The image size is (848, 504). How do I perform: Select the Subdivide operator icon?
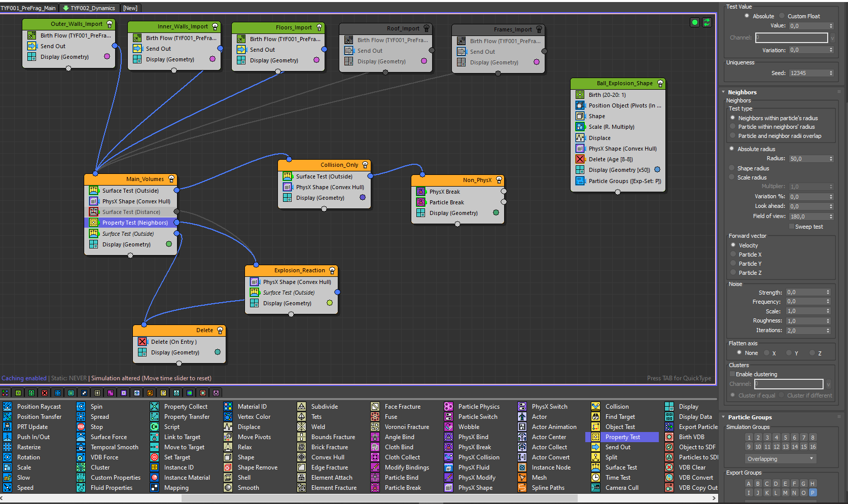pyautogui.click(x=302, y=406)
